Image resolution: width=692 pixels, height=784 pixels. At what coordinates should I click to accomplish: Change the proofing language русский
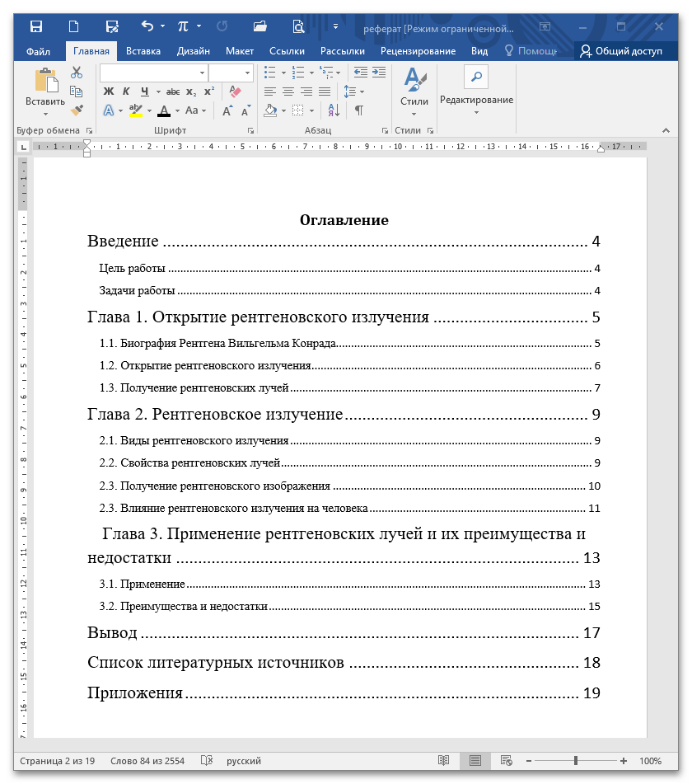click(x=244, y=760)
